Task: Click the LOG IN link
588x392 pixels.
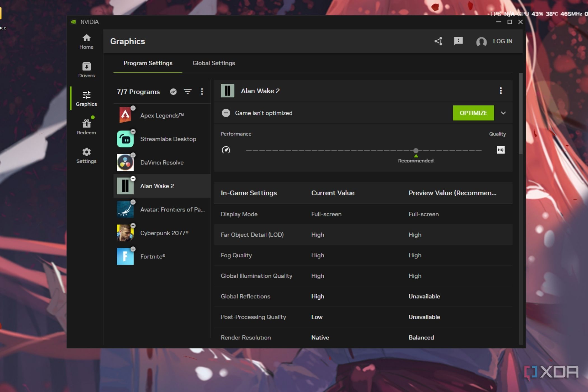Action: [502, 41]
